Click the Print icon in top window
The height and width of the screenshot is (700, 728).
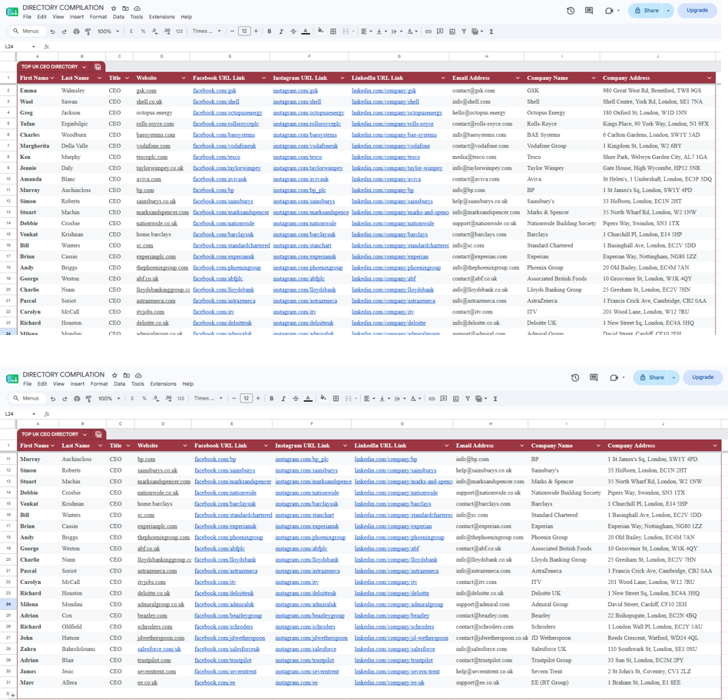pyautogui.click(x=76, y=32)
